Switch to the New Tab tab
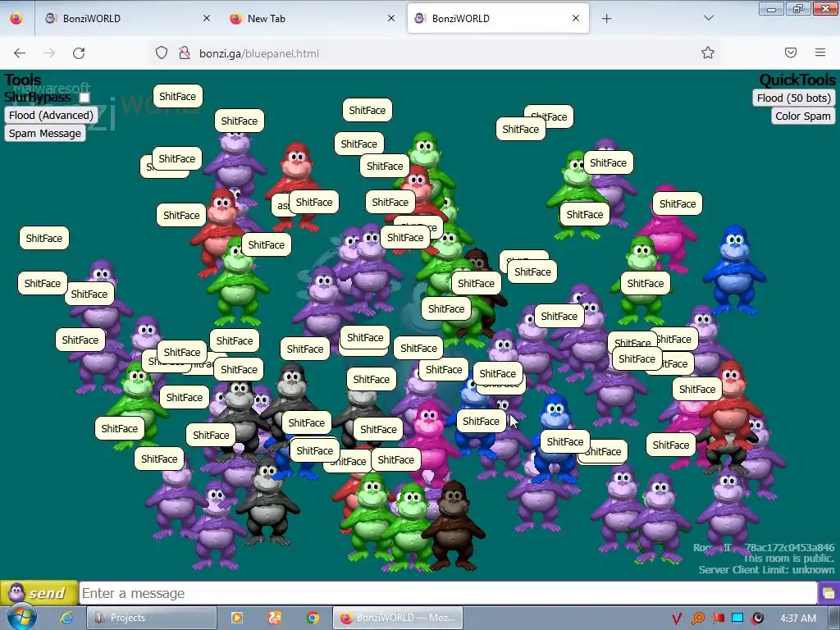The height and width of the screenshot is (630, 840). point(312,18)
